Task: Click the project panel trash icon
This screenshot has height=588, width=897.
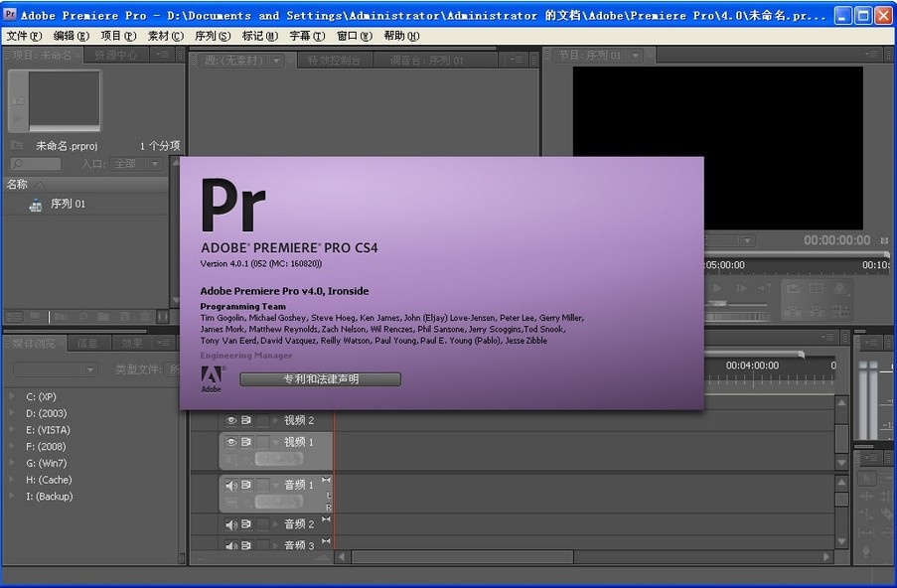Action: [146, 316]
